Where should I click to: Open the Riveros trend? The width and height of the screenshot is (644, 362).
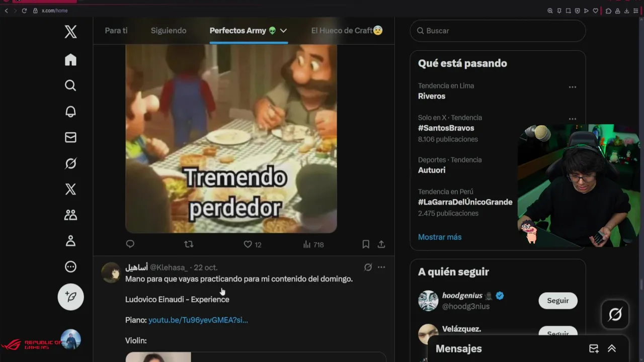432,96
